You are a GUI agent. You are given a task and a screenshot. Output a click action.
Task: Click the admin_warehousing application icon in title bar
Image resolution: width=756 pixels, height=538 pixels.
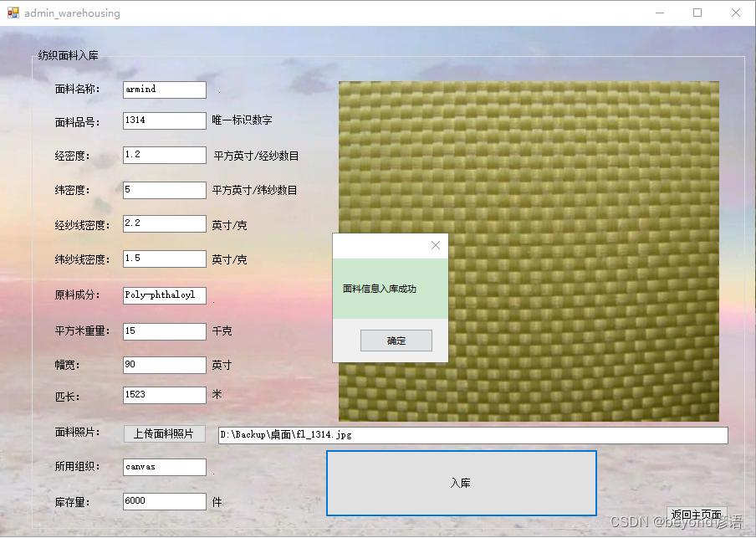(13, 13)
